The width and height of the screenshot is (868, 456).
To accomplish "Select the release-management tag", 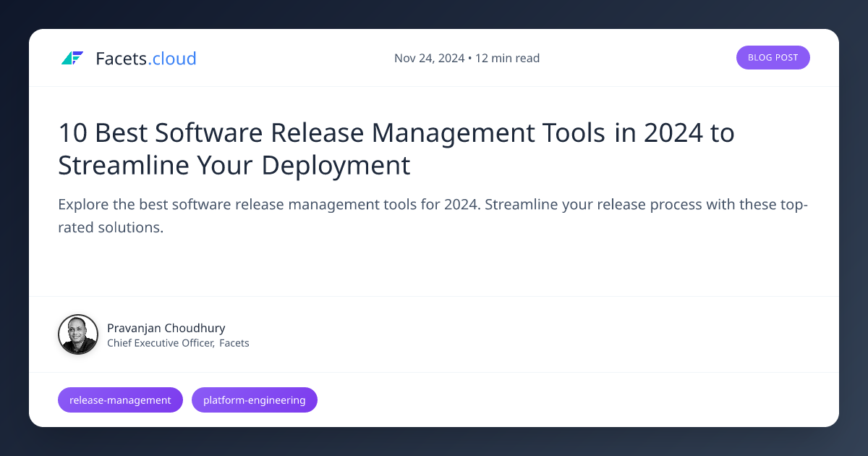I will 120,400.
